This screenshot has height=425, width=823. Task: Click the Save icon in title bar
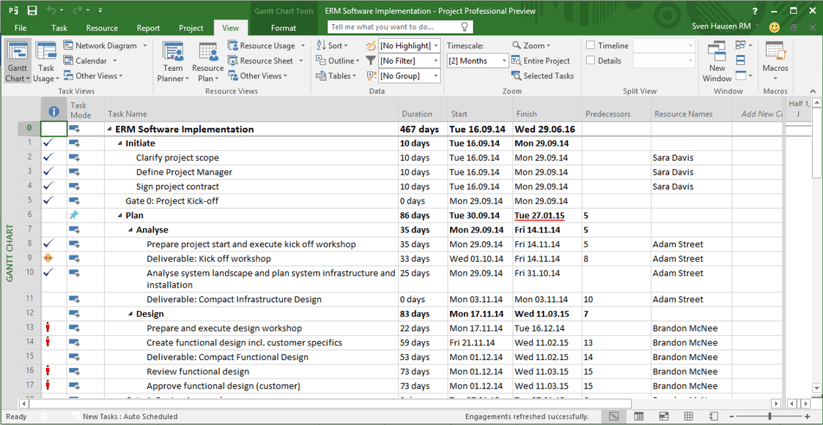coord(32,11)
